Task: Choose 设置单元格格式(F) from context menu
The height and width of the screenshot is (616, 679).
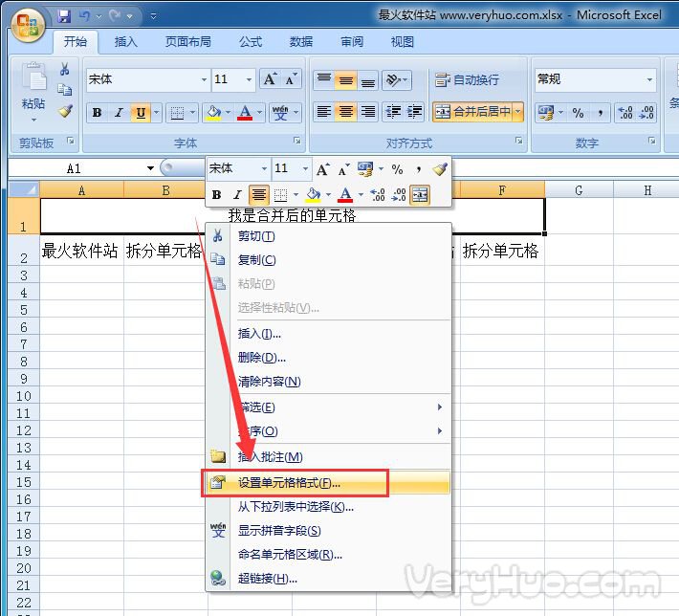Action: pyautogui.click(x=328, y=483)
